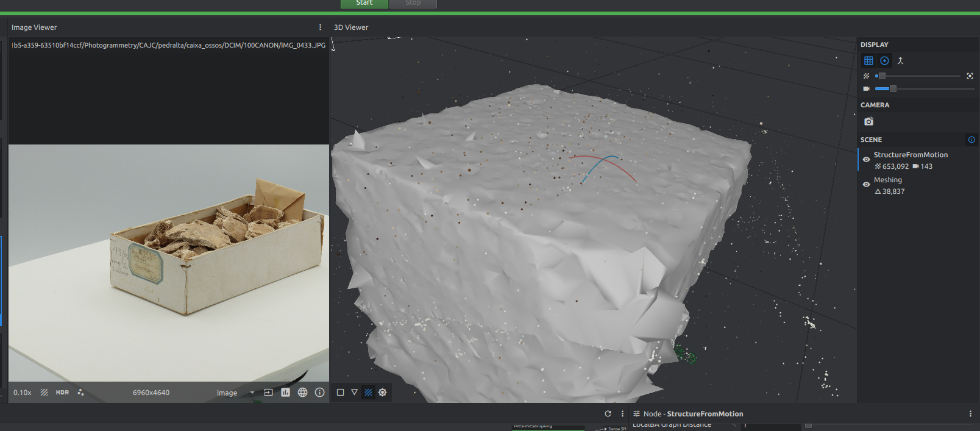Click the CAMERA section header
Viewport: 980px width, 431px height.
875,105
